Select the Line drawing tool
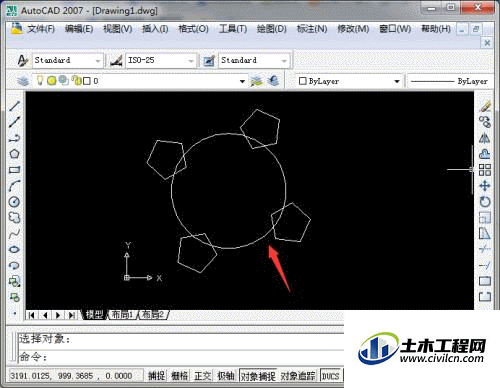 click(x=14, y=106)
